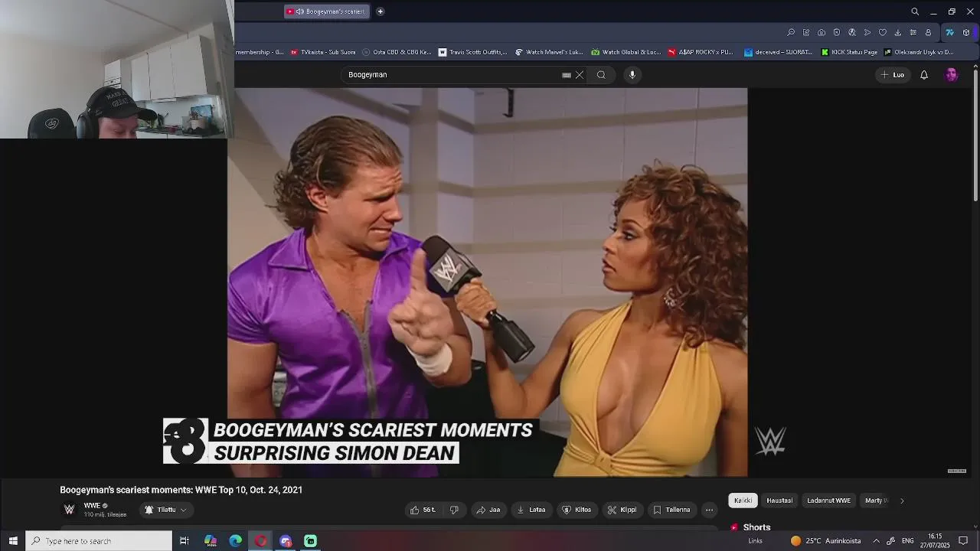Viewport: 980px width, 551px height.
Task: Open the green app taskbar icon
Action: (310, 541)
